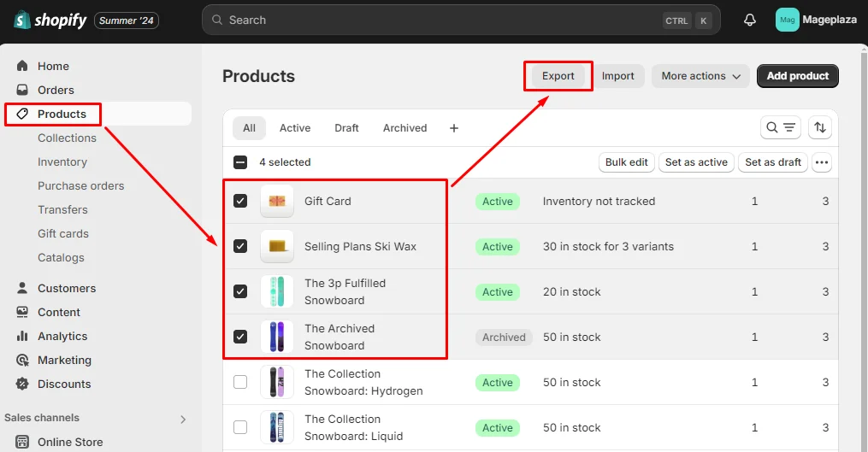The image size is (868, 452).
Task: Expand the Sales channels section
Action: pos(183,420)
